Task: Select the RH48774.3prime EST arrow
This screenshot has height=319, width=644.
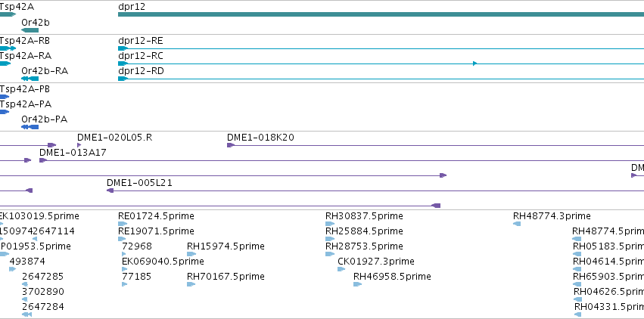Action: pyautogui.click(x=517, y=224)
